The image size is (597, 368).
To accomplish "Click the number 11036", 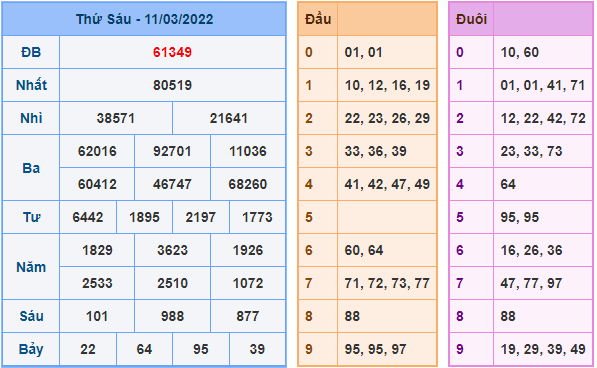I will point(248,151).
